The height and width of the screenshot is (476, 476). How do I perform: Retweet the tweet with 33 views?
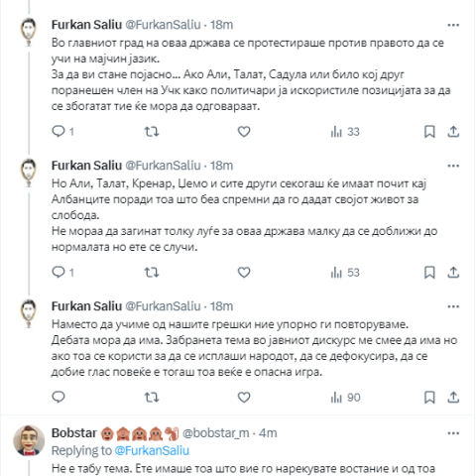pyautogui.click(x=152, y=132)
